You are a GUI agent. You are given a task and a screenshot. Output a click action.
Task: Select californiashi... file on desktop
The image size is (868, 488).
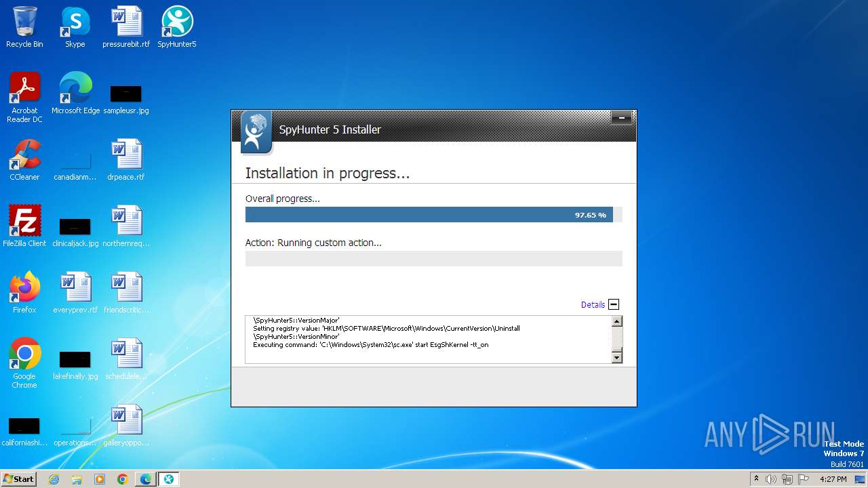(x=24, y=431)
